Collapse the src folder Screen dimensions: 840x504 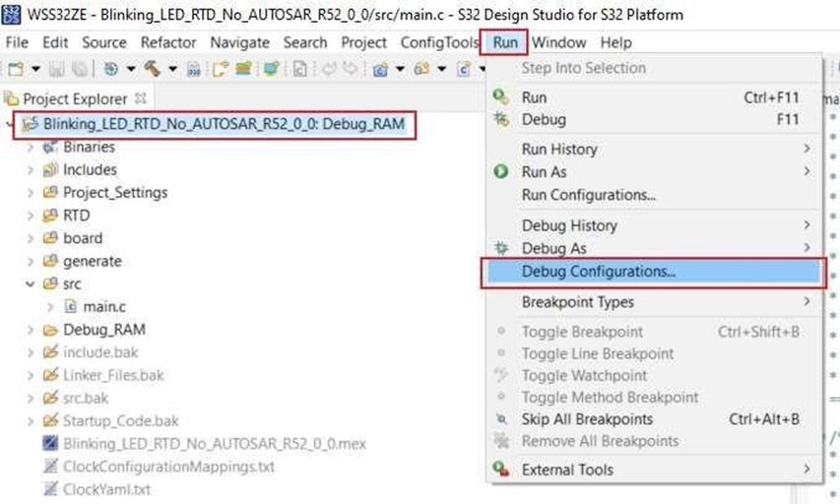pyautogui.click(x=31, y=283)
